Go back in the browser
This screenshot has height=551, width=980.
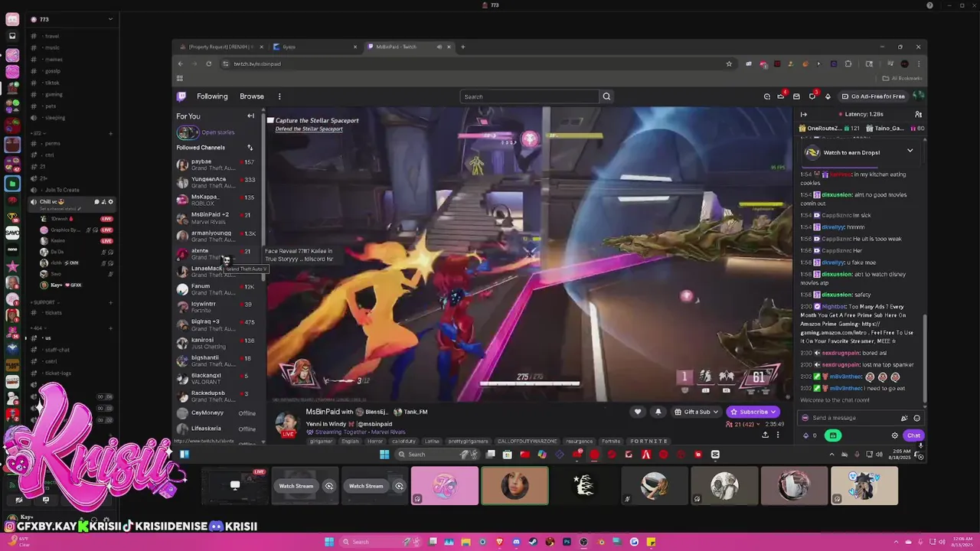tap(180, 64)
